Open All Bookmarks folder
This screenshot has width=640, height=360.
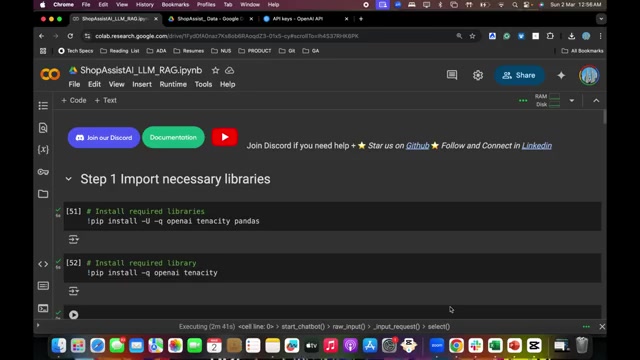click(x=582, y=51)
